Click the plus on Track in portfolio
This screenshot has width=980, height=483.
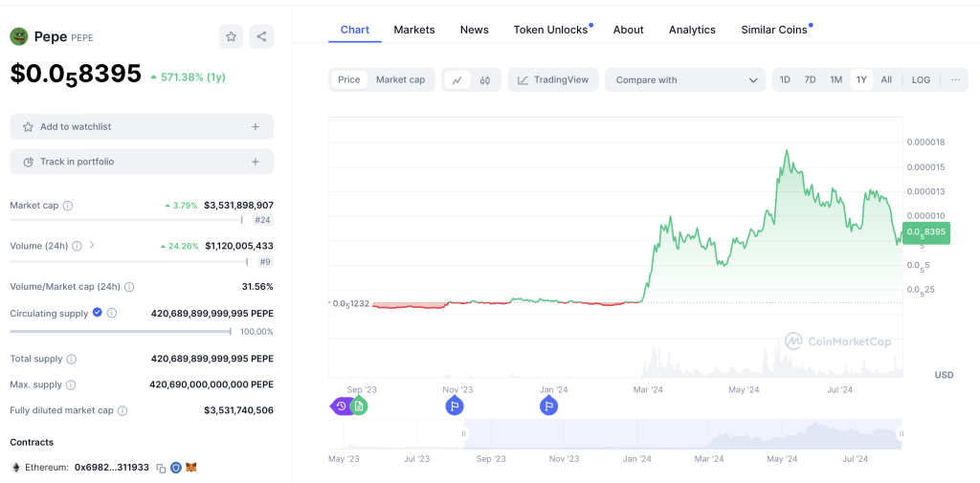(255, 162)
